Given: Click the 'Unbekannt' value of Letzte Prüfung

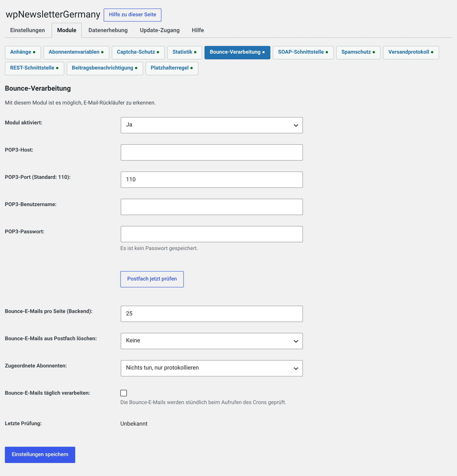Looking at the screenshot, I should pyautogui.click(x=134, y=423).
